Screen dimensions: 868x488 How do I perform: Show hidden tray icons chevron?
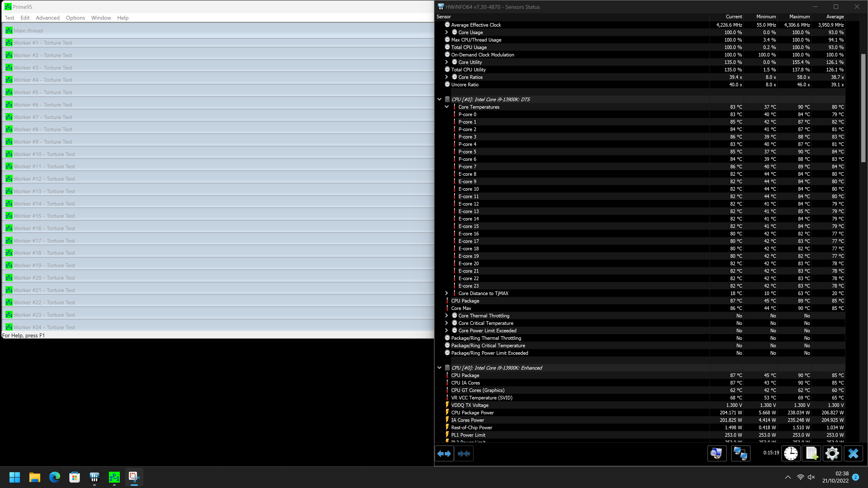click(788, 477)
